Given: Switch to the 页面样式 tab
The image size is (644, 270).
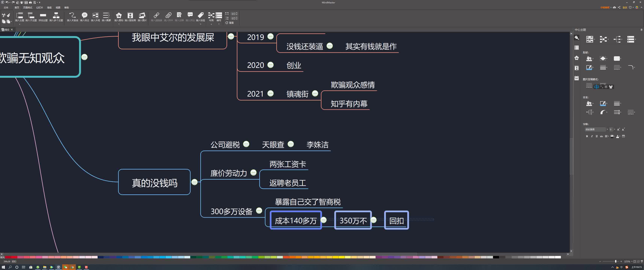Looking at the screenshot, I should tap(28, 7).
